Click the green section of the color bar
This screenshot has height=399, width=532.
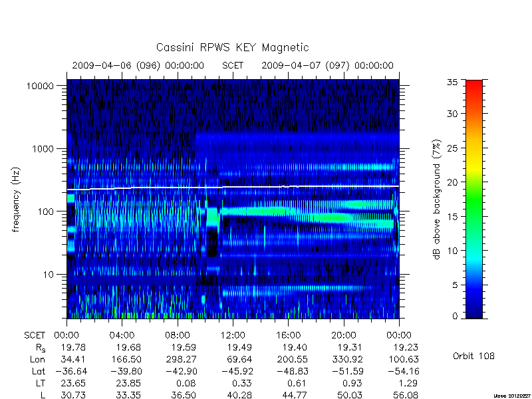474,199
